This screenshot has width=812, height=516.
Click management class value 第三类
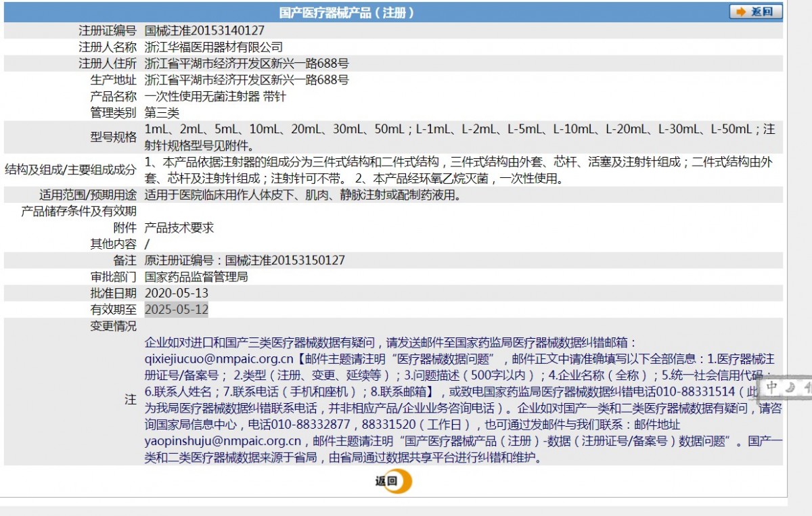(x=162, y=113)
